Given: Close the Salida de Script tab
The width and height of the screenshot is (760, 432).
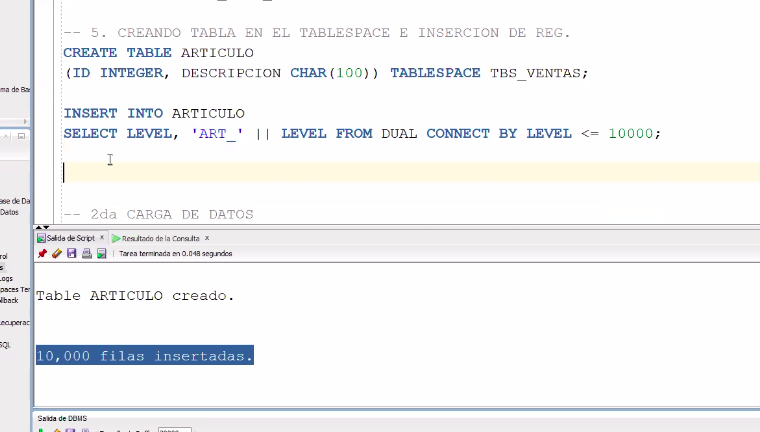Looking at the screenshot, I should (102, 238).
